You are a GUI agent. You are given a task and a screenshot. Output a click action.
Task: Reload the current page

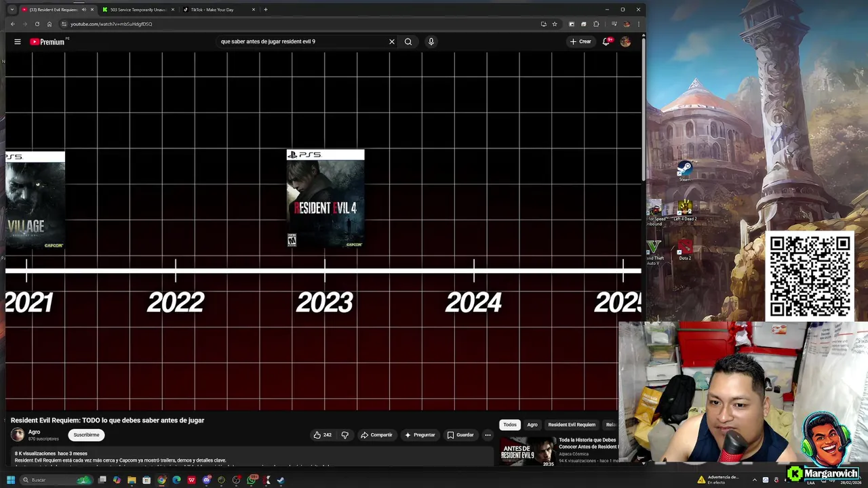tap(37, 24)
